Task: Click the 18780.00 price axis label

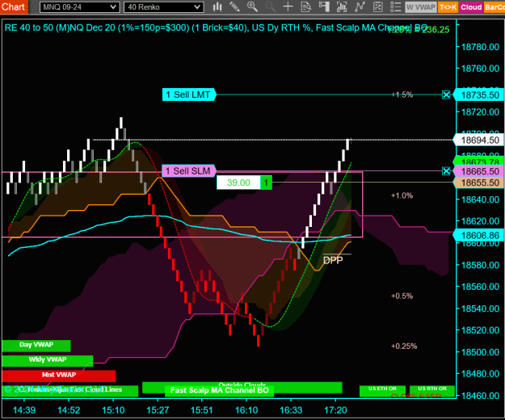Action: [480, 47]
